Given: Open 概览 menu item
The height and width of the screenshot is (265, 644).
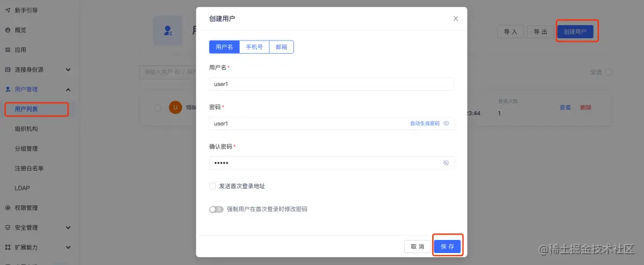Looking at the screenshot, I should (x=20, y=30).
